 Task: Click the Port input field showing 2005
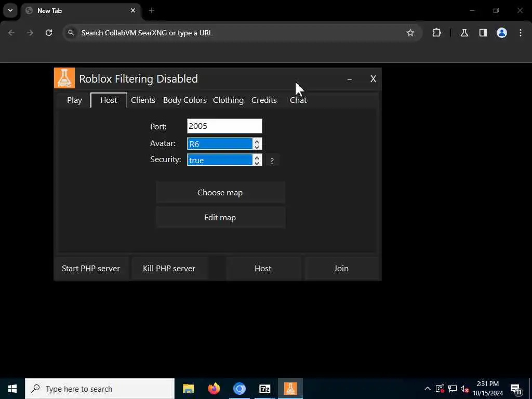(224, 126)
